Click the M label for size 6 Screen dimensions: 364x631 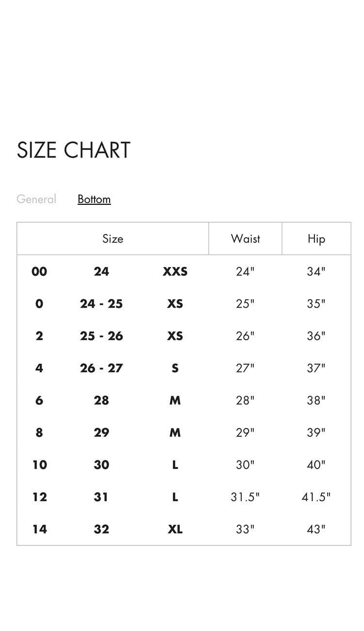pos(175,400)
